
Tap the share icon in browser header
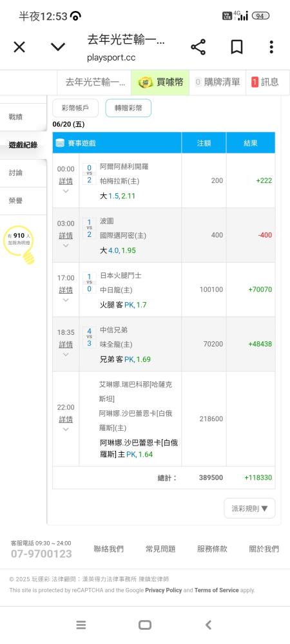coord(198,47)
